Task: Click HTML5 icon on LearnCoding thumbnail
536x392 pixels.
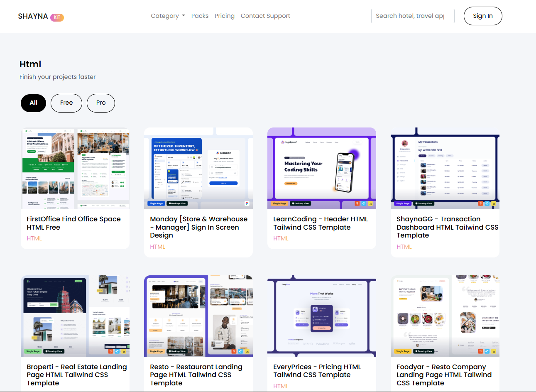Action: (x=357, y=203)
